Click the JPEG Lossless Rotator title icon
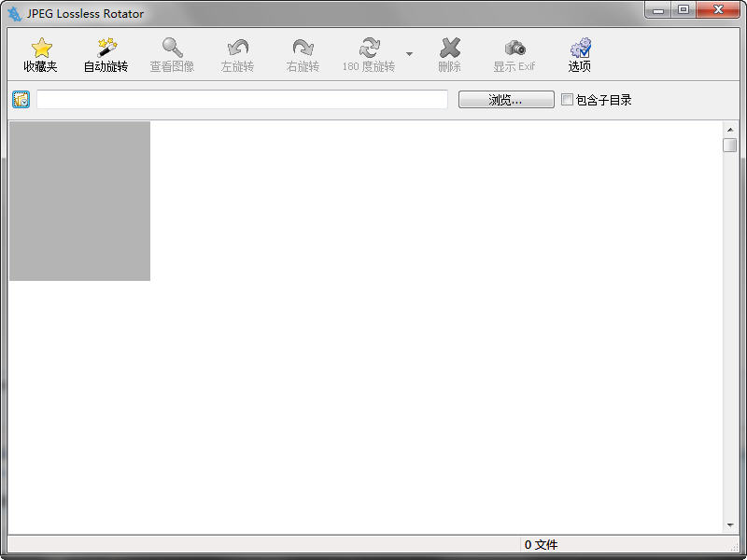Screen dimensions: 747x560 click(15, 14)
